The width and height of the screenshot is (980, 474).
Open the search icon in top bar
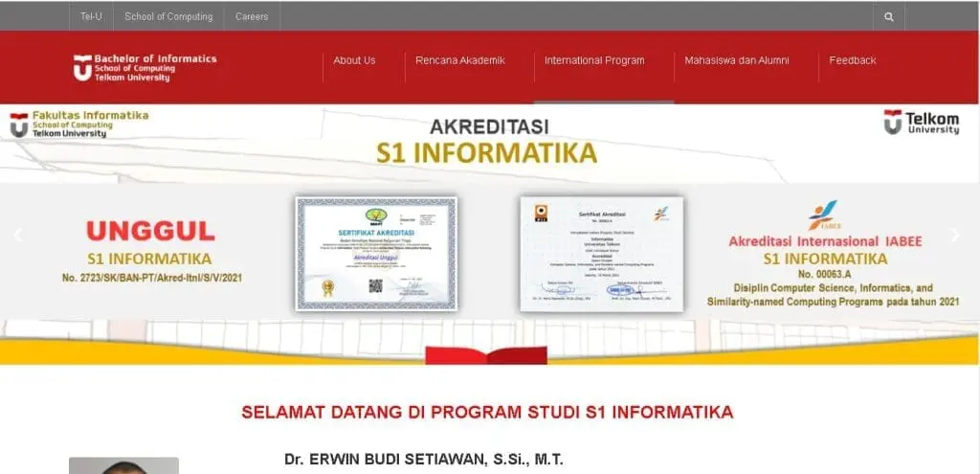pyautogui.click(x=889, y=17)
